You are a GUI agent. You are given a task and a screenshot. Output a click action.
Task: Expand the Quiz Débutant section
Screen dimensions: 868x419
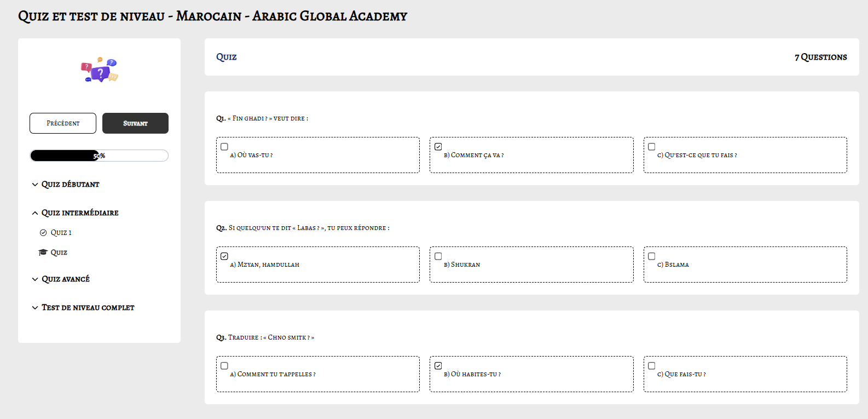[70, 185]
